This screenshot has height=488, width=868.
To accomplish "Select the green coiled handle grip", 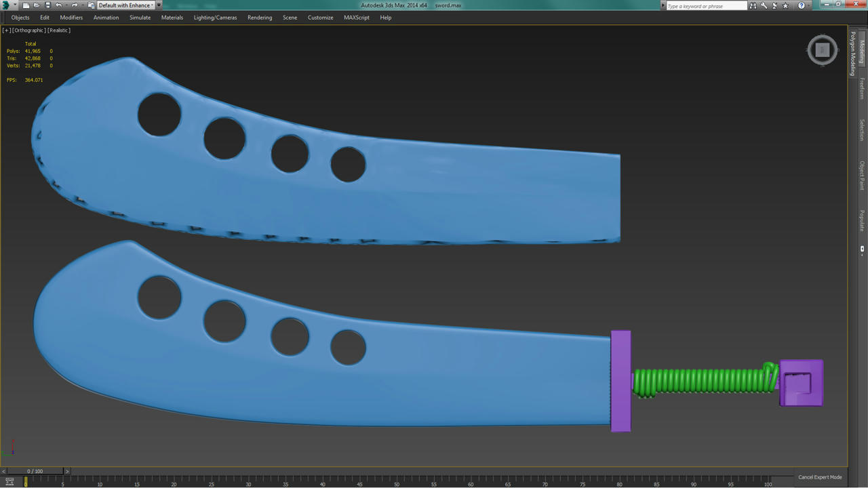I will point(705,381).
